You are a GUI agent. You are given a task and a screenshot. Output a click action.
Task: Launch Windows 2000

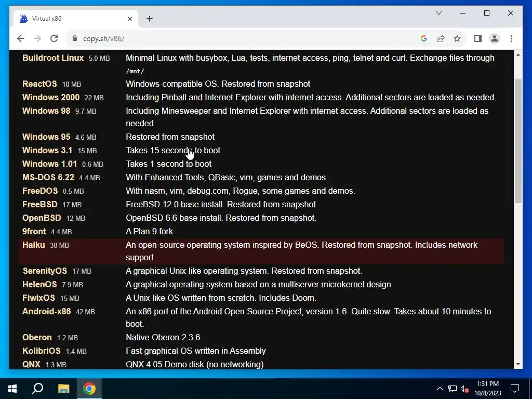click(51, 97)
